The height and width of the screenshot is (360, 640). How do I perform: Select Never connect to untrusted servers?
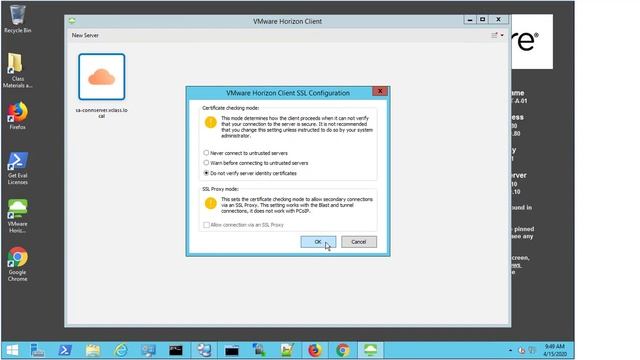point(245,153)
